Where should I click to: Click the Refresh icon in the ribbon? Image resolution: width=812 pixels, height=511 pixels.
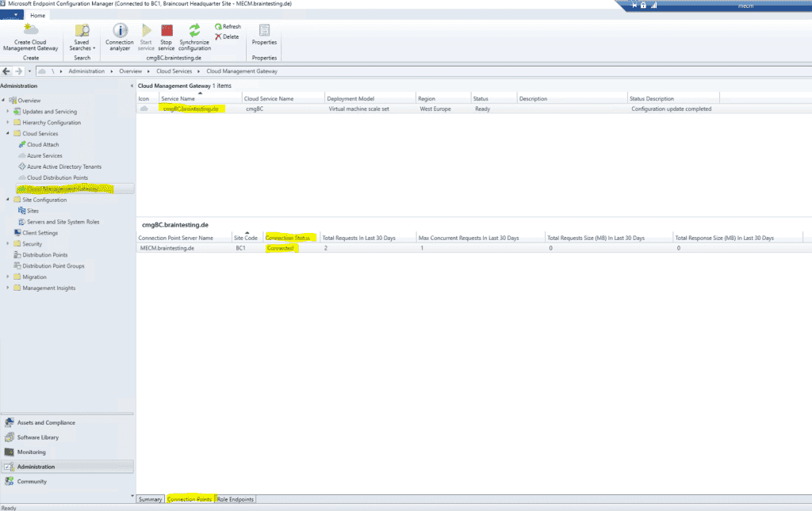pyautogui.click(x=228, y=25)
